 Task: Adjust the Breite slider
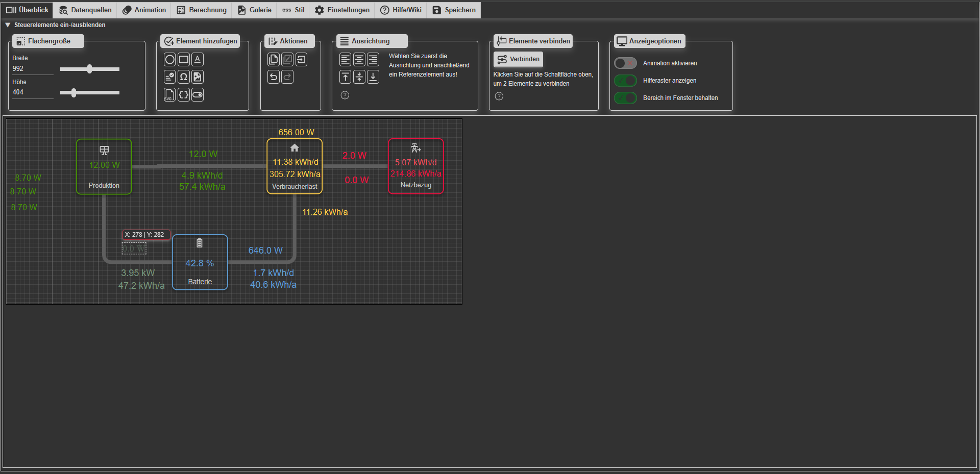tap(90, 69)
